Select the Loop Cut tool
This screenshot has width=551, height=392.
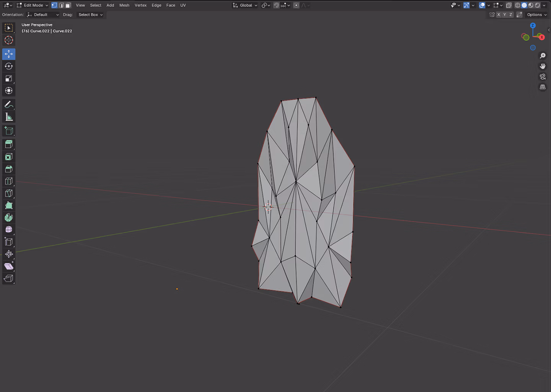9,181
